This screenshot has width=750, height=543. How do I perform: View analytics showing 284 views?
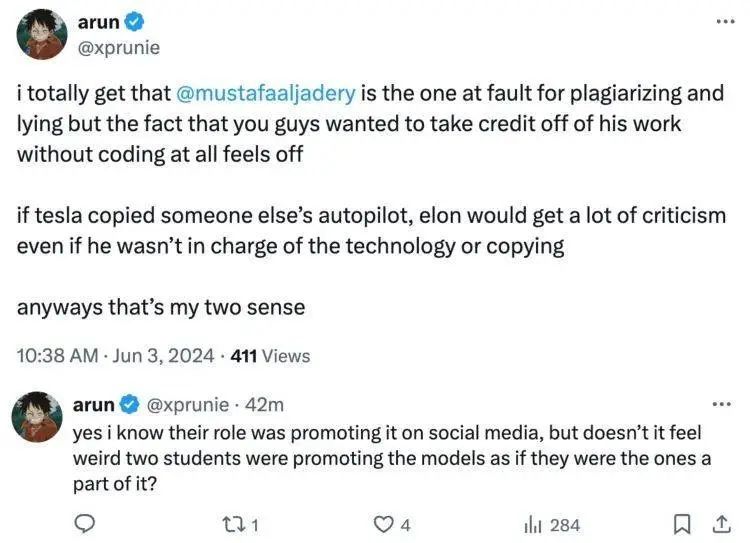[x=534, y=523]
